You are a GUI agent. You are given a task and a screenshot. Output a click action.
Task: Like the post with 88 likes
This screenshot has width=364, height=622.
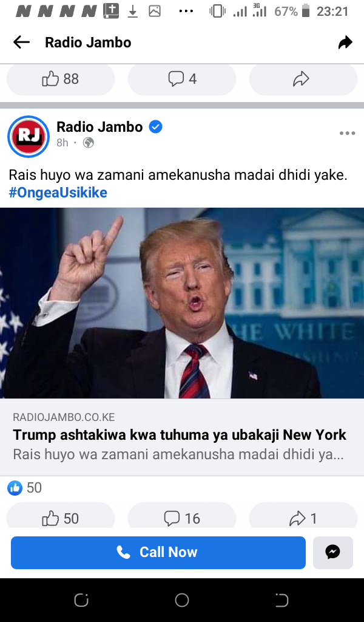[x=61, y=79]
